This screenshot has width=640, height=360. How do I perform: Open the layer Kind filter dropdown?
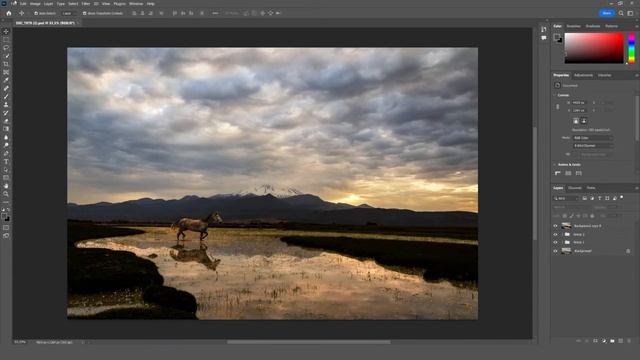click(x=566, y=198)
